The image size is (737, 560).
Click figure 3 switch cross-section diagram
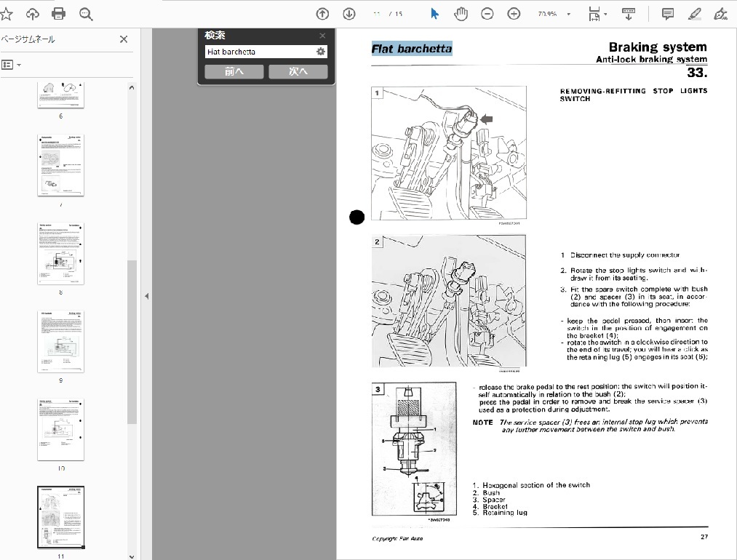[x=414, y=449]
